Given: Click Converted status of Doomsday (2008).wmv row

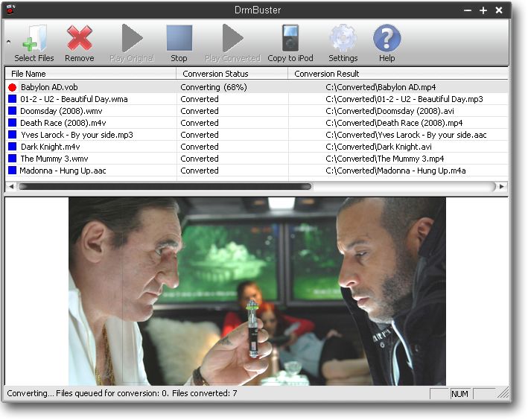Looking at the screenshot, I should [200, 111].
